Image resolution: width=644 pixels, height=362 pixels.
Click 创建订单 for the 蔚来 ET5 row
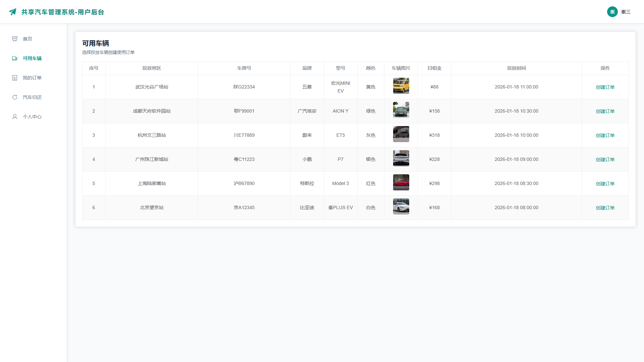(x=605, y=135)
